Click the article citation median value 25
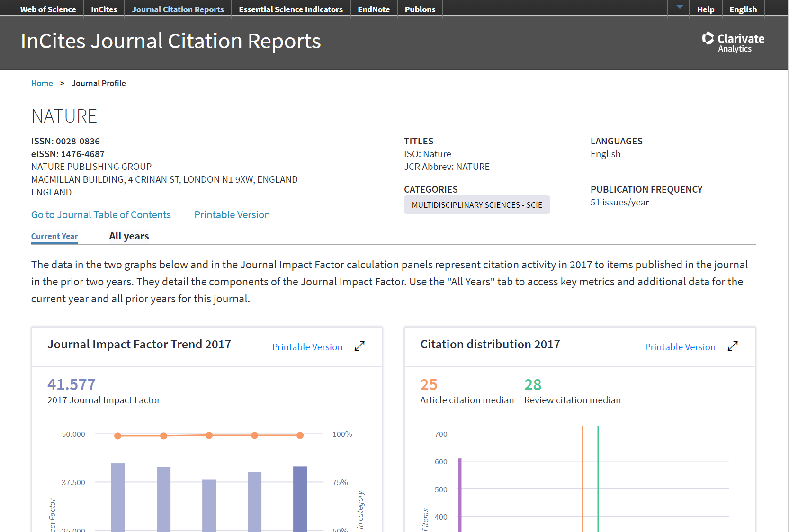Screen dimensions: 789x532 [429, 385]
